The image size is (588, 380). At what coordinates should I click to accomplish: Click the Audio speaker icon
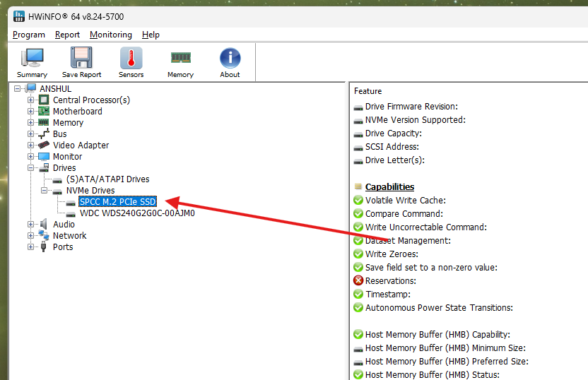44,224
